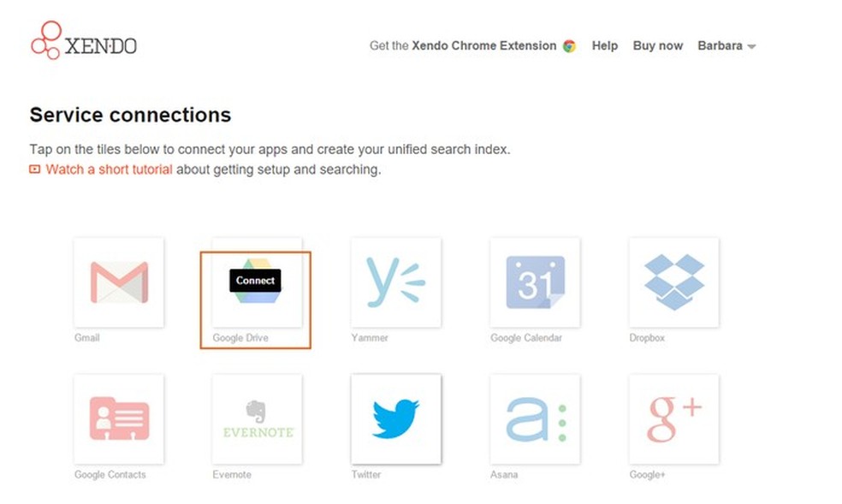Click the Buy now menu link
Viewport: 842px width, 504px height.
click(x=657, y=46)
